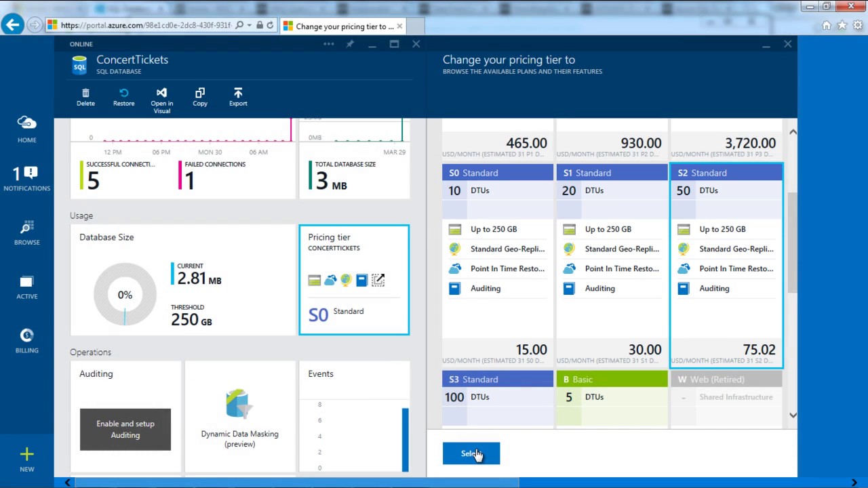
Task: Select the S1 Standard pricing tier card
Action: coord(612,266)
